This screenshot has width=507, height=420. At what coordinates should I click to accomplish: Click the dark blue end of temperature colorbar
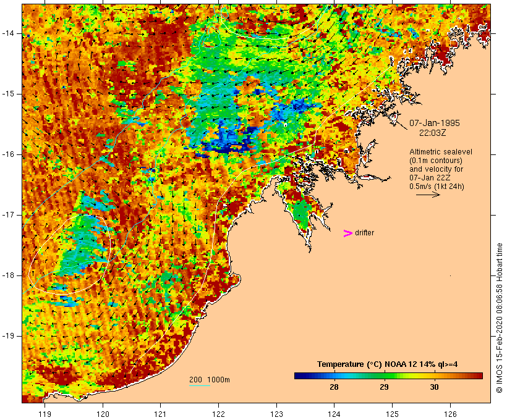[300, 376]
